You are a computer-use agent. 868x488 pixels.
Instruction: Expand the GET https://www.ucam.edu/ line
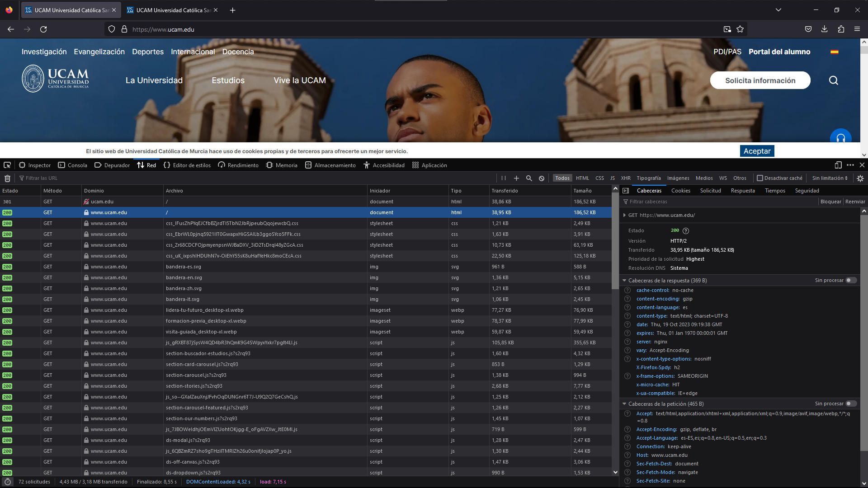coord(624,216)
